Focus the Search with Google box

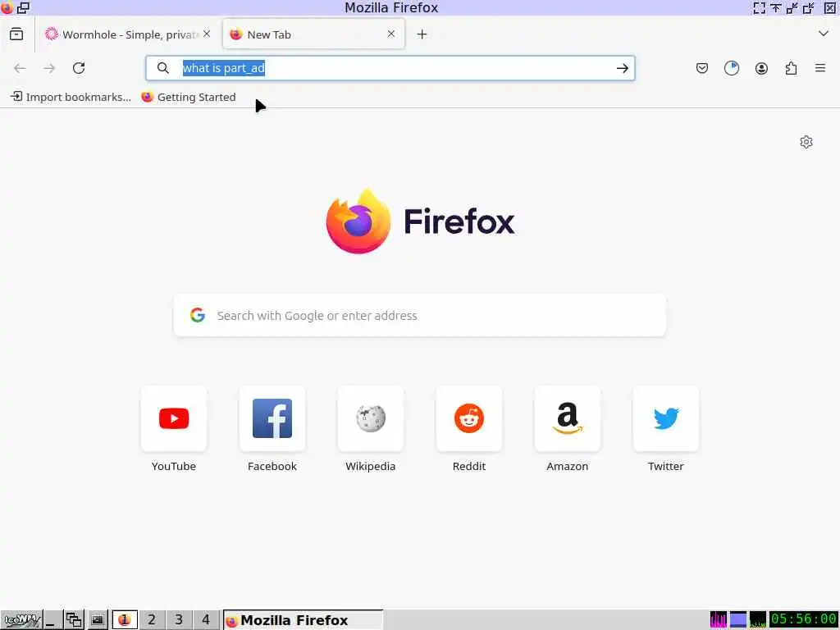420,316
